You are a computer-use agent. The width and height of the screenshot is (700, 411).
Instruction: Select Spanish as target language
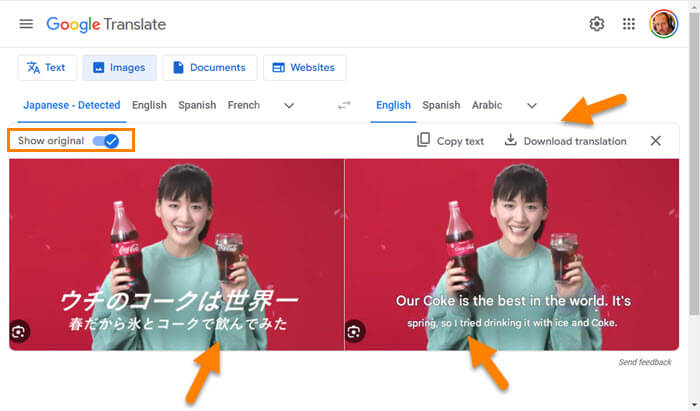pos(441,105)
